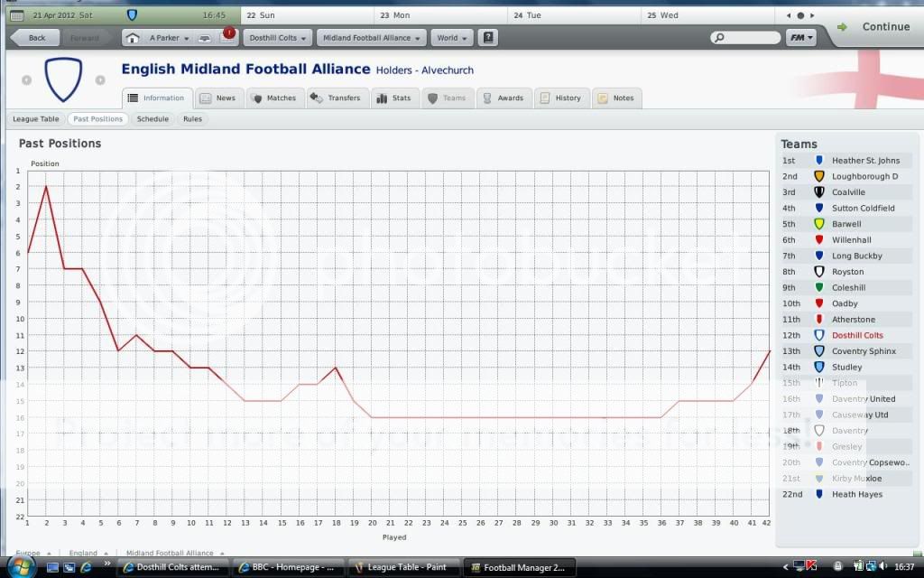Expand the Dosthill Colts dropdown menu
Image resolution: width=924 pixels, height=578 pixels.
pyautogui.click(x=277, y=38)
